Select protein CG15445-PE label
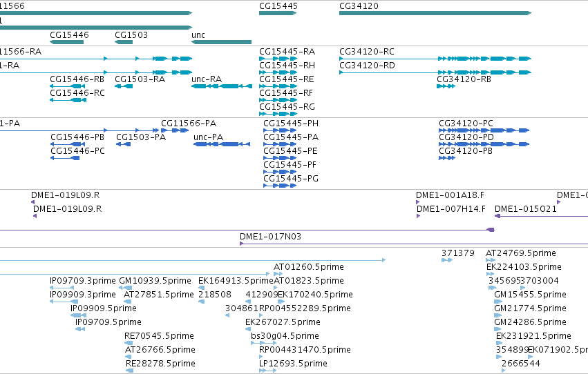 click(290, 151)
